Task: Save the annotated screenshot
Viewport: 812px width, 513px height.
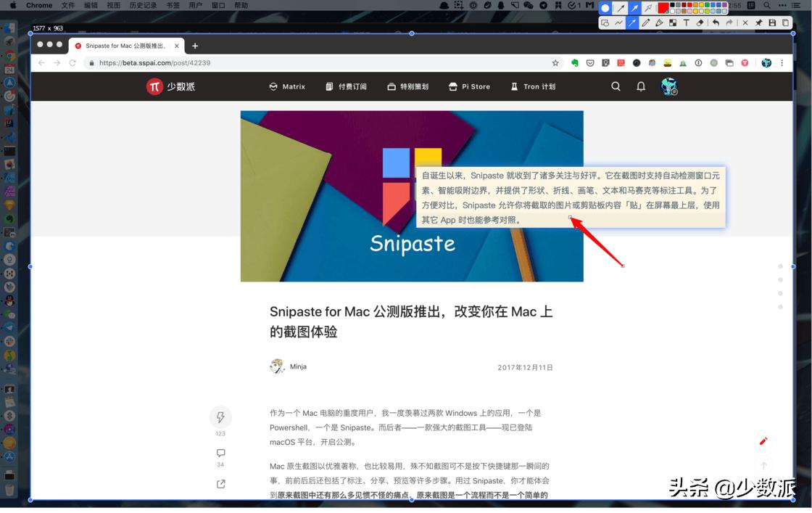Action: coord(773,22)
